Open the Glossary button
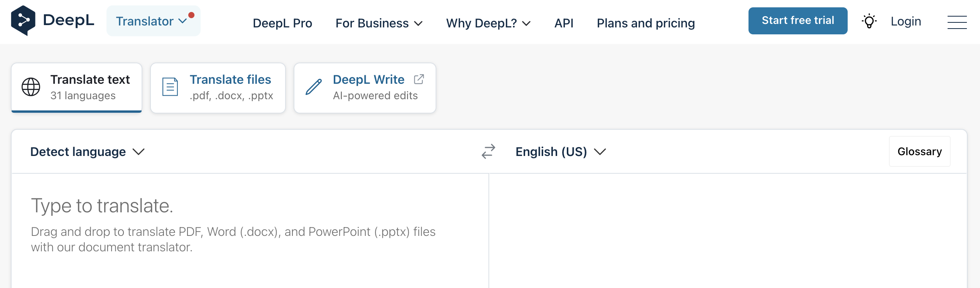The height and width of the screenshot is (288, 980). click(919, 151)
